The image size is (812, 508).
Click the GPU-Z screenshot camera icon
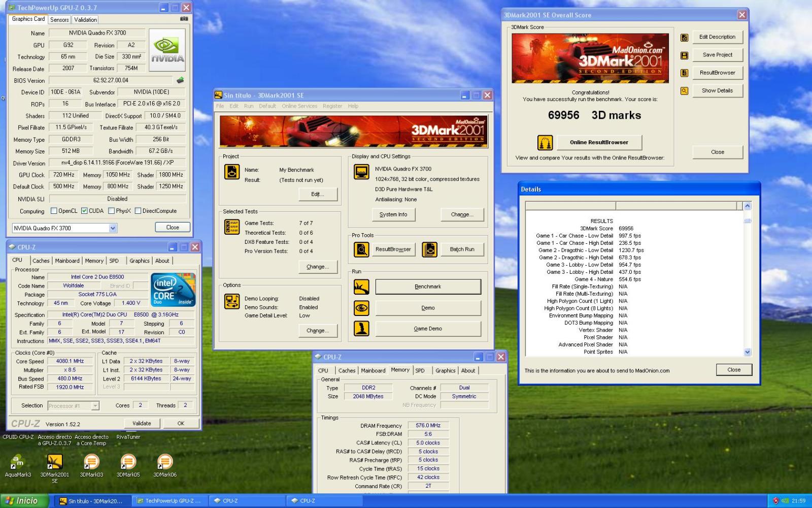coord(184,19)
